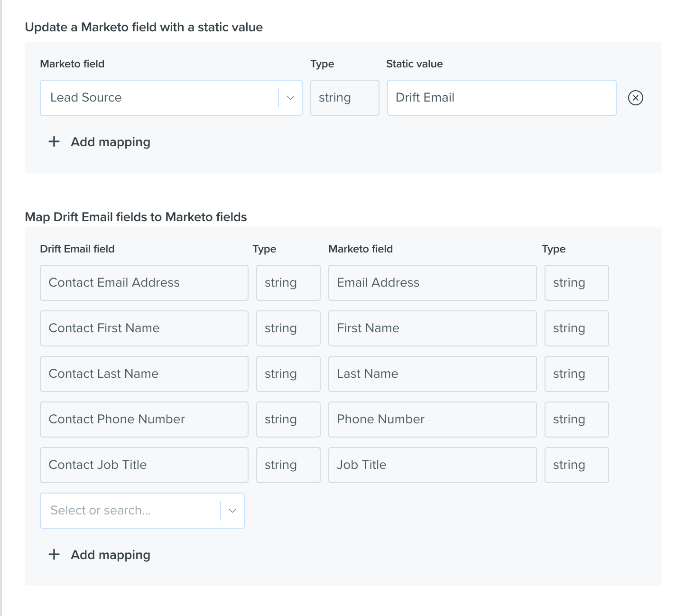
Task: Click the Type label beside Static value
Action: [322, 64]
